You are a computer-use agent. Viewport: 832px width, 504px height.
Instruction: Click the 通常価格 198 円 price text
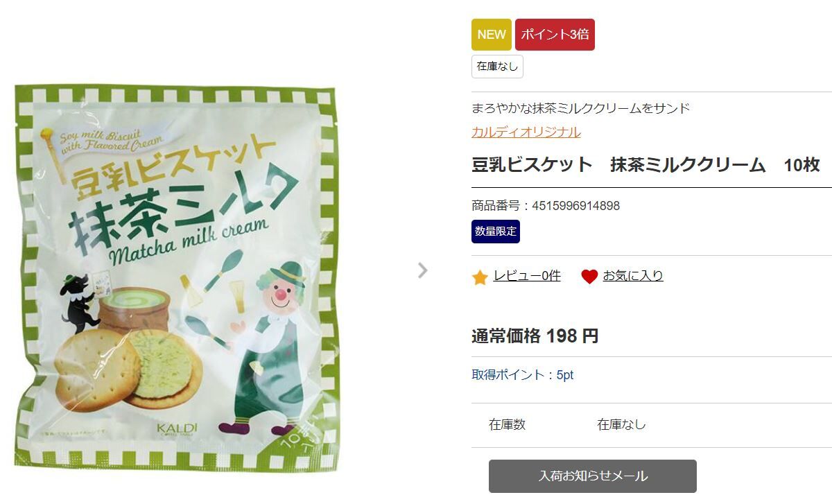coord(535,336)
